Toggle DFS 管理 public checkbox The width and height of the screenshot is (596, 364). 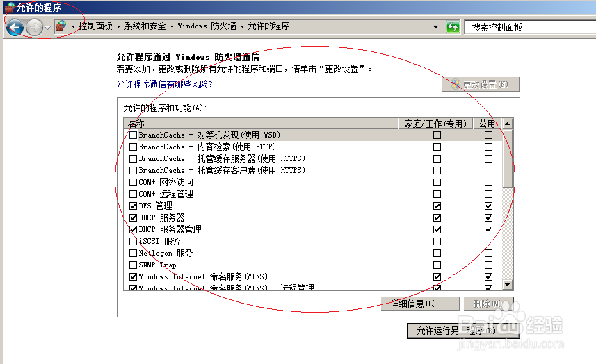click(488, 206)
